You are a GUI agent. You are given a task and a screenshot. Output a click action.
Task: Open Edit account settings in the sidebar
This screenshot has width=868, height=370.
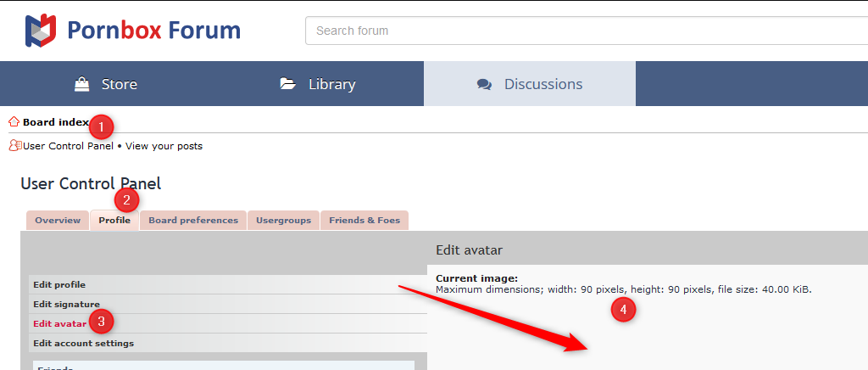(x=83, y=343)
